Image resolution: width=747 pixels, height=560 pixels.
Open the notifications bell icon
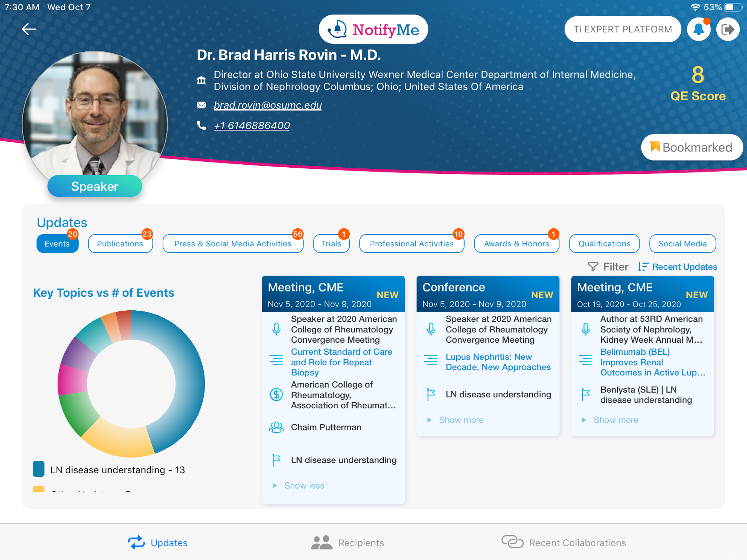699,29
